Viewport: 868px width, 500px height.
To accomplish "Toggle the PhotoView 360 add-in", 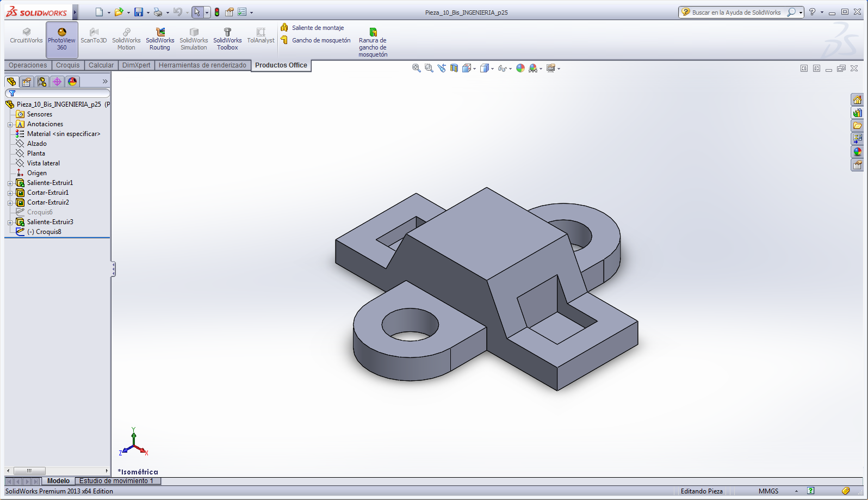I will [x=62, y=40].
